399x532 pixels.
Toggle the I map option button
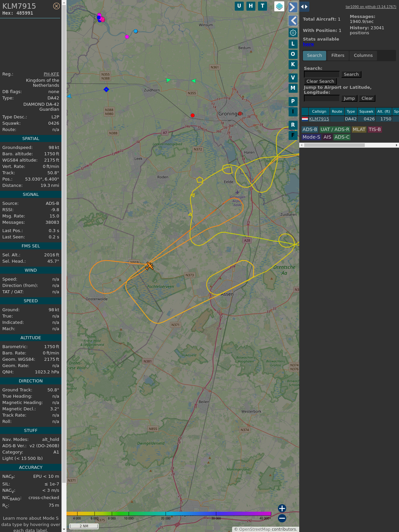[x=293, y=111]
